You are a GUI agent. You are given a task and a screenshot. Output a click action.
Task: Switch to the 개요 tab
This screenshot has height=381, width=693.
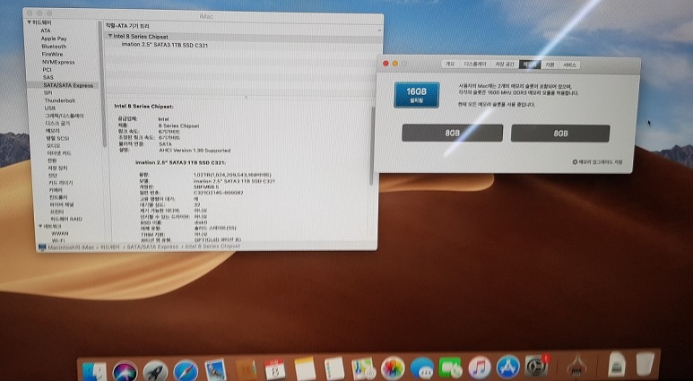449,64
